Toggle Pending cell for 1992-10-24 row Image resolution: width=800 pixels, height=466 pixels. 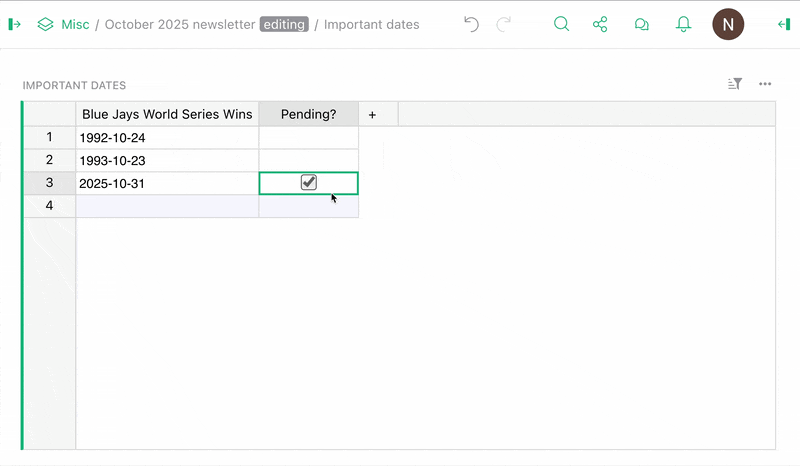pyautogui.click(x=308, y=137)
